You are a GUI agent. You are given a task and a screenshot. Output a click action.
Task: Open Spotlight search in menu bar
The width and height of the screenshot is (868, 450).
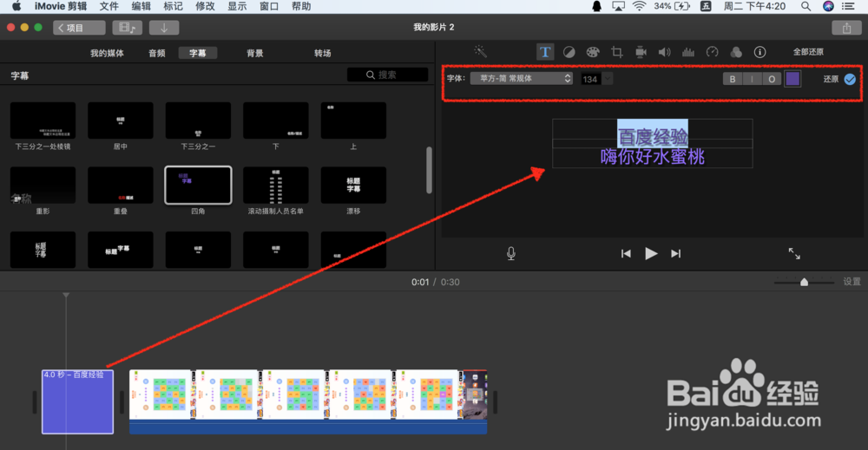click(x=806, y=6)
